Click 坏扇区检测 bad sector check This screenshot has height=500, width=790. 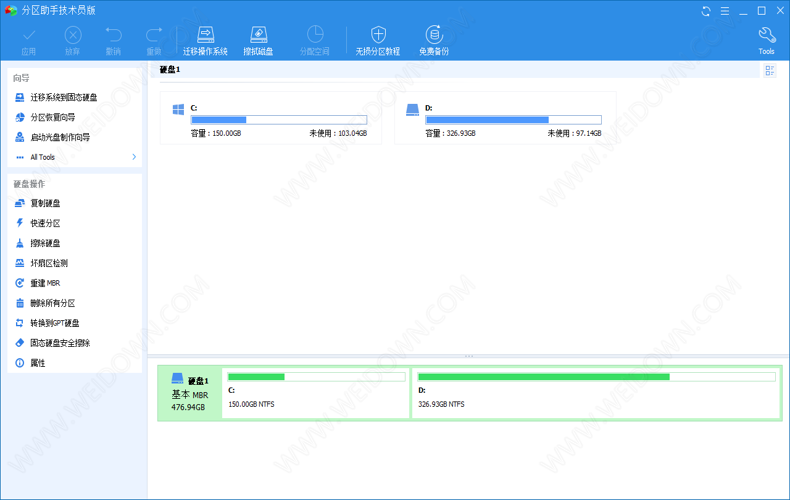click(49, 263)
